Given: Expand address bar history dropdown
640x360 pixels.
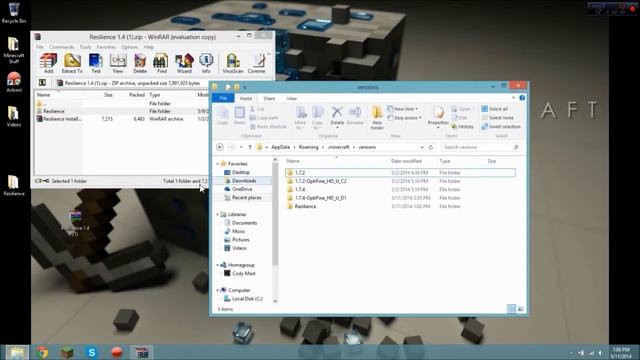Looking at the screenshot, I should point(422,147).
